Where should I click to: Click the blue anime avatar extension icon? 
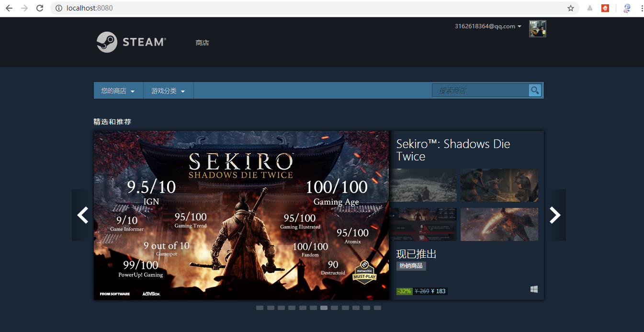pyautogui.click(x=626, y=8)
